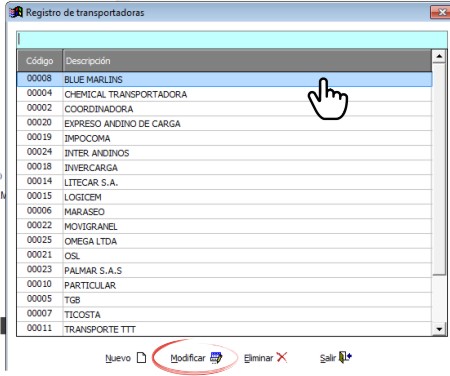
Task: Select the BLUE MARLINS row
Action: pos(224,79)
